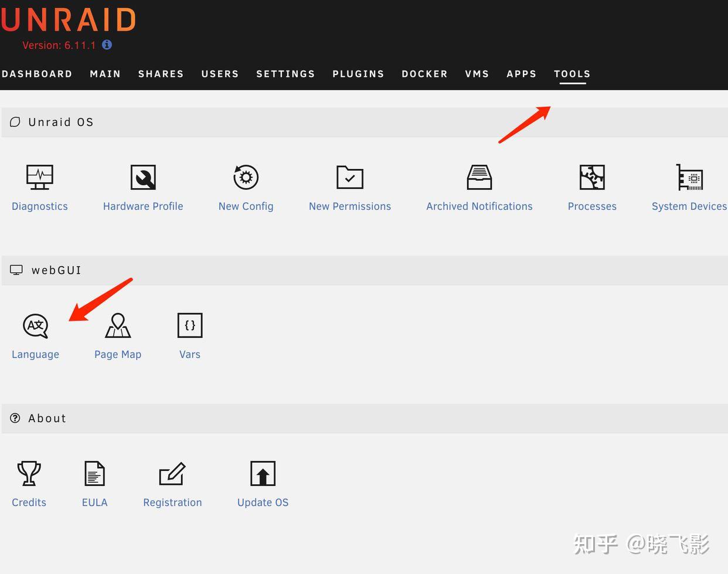The width and height of the screenshot is (728, 574).
Task: View the EULA document
Action: tap(94, 483)
